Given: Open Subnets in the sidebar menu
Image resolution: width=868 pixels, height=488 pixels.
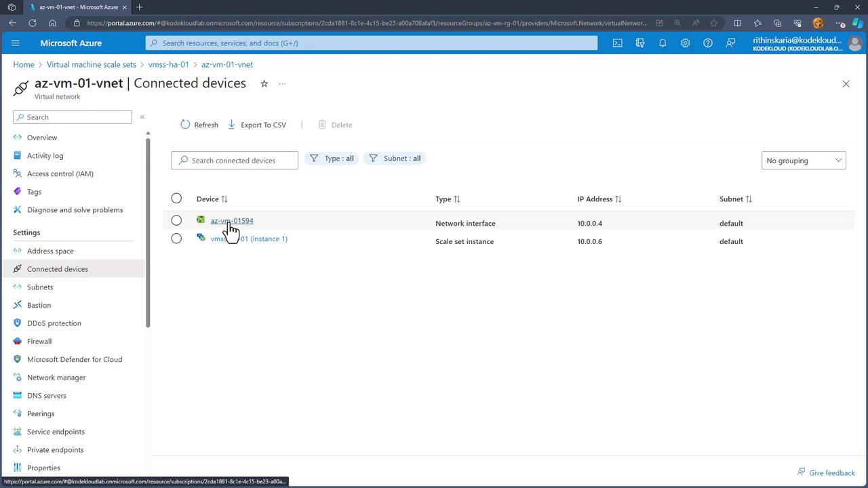Looking at the screenshot, I should coord(40,287).
